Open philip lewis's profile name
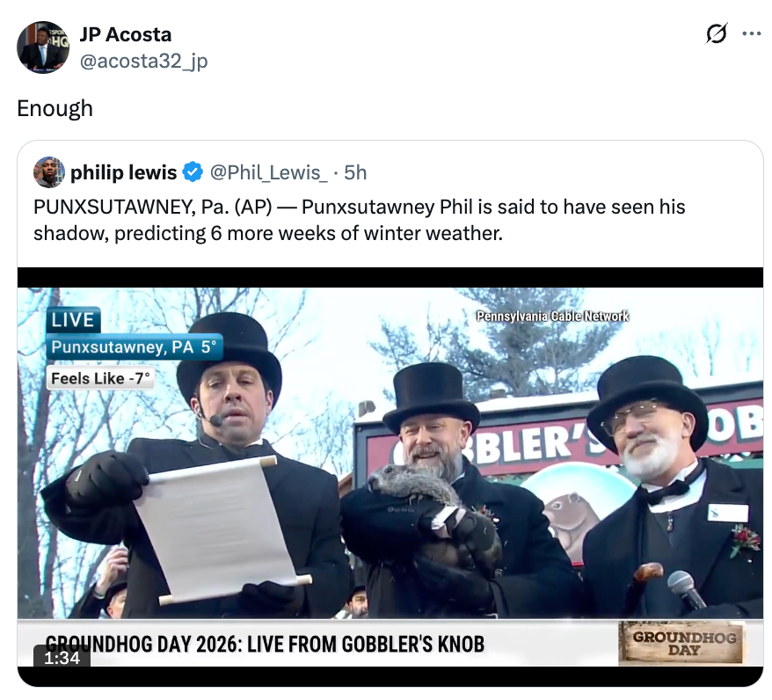This screenshot has height=700, width=772. tap(123, 172)
